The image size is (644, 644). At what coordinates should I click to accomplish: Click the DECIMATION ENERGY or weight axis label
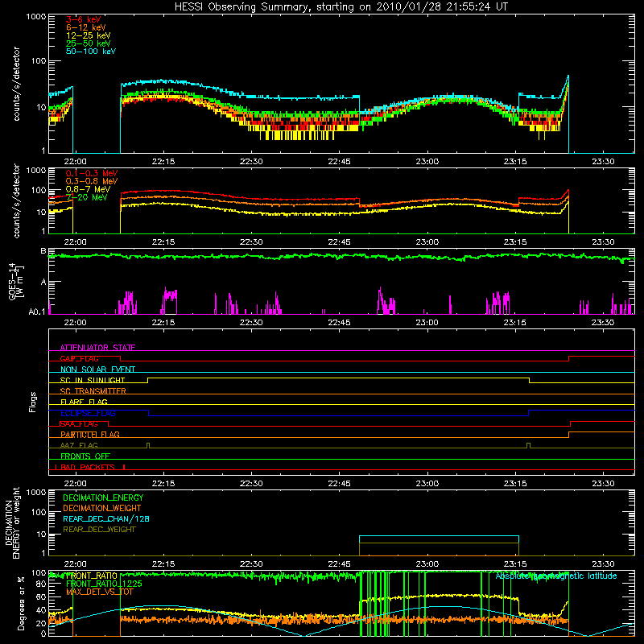click(x=12, y=522)
